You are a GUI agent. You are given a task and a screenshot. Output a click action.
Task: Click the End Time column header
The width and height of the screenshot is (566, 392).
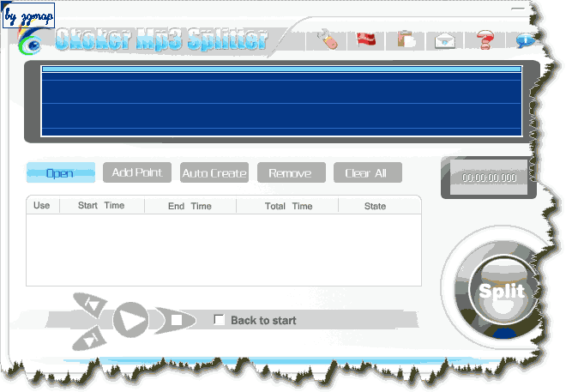(x=190, y=206)
